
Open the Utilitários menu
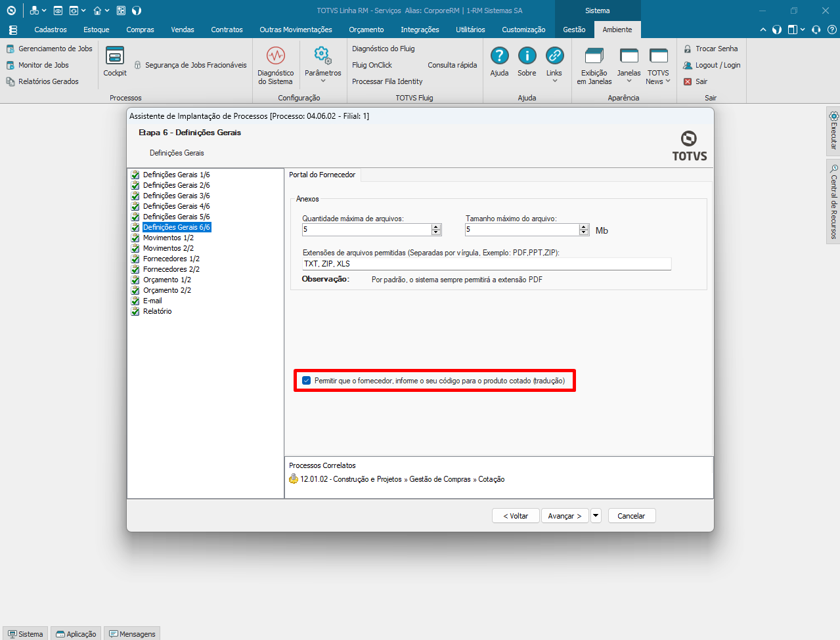point(470,30)
